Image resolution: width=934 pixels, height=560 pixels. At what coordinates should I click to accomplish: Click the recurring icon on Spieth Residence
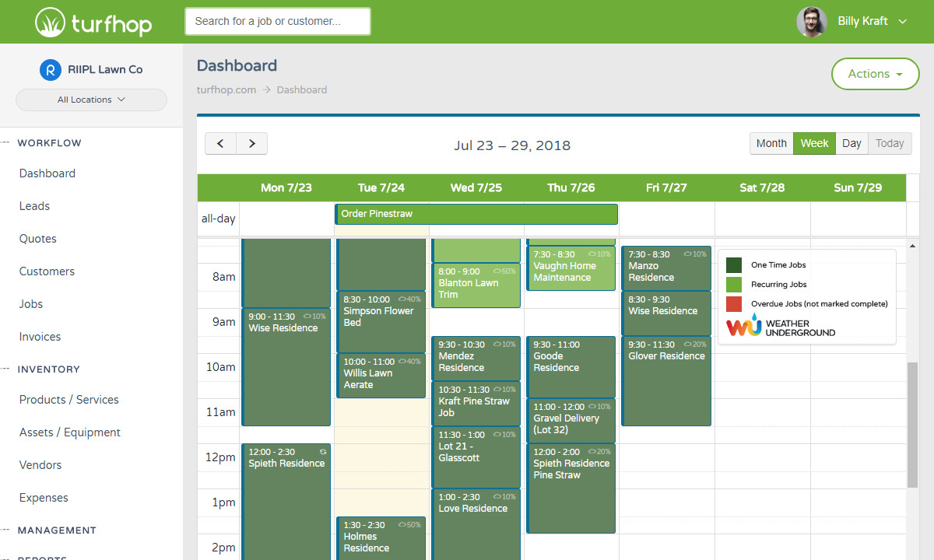pyautogui.click(x=323, y=451)
